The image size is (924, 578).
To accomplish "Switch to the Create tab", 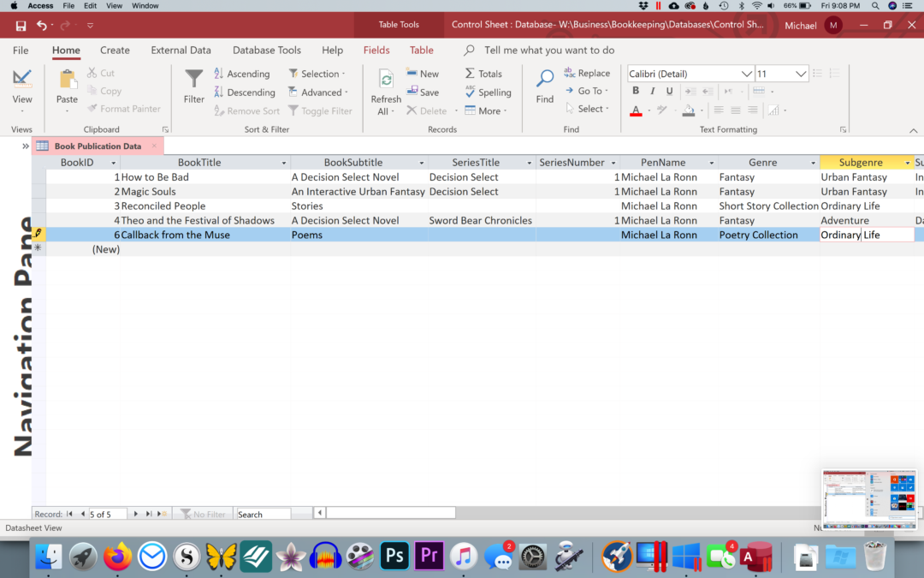I will (115, 51).
